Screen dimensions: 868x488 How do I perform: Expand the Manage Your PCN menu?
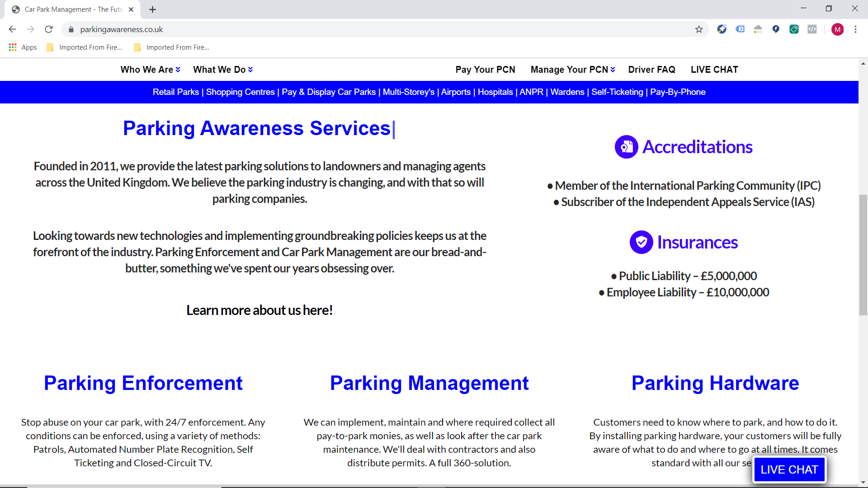[573, 70]
